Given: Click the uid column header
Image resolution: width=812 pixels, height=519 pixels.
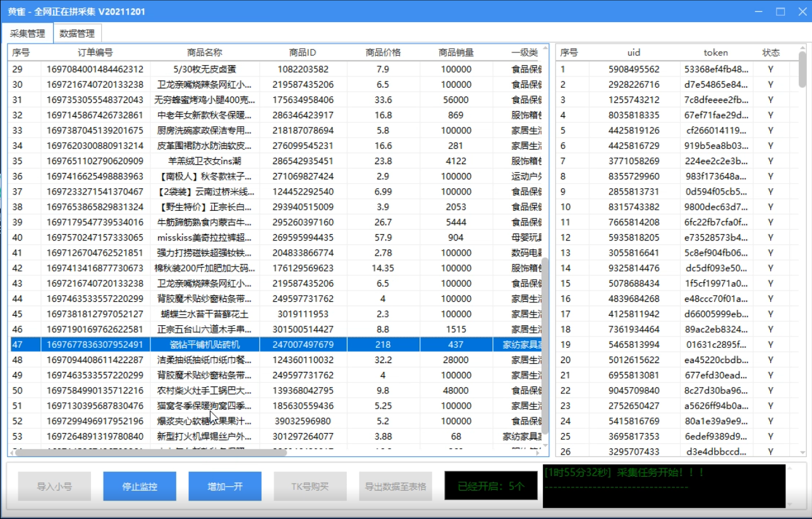Looking at the screenshot, I should [634, 52].
